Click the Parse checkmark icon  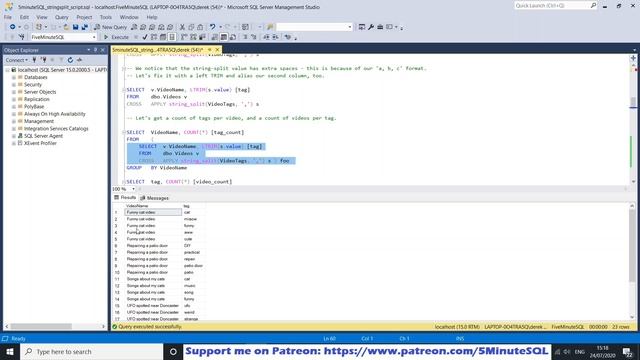(x=145, y=37)
